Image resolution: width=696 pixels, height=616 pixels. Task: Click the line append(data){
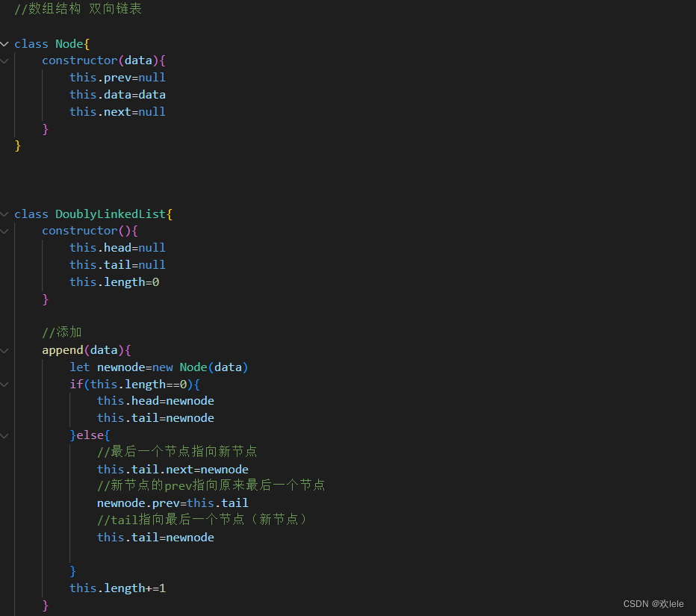tap(87, 350)
